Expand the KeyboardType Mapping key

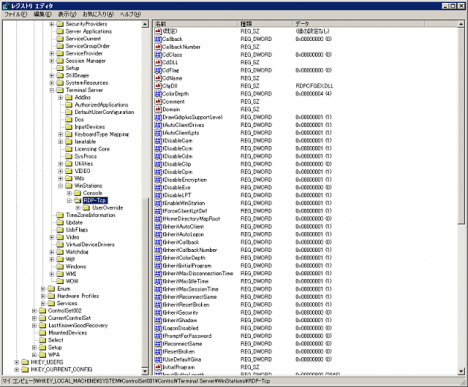60,134
